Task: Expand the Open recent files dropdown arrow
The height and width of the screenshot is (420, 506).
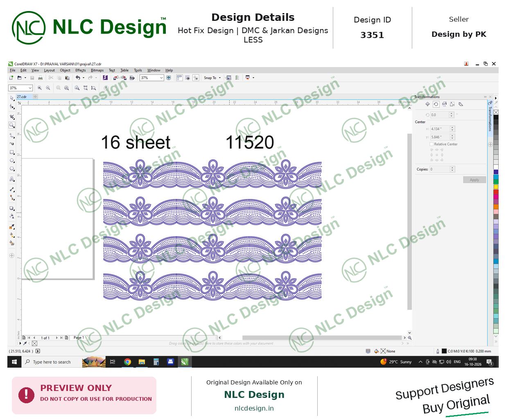Action: [x=25, y=78]
